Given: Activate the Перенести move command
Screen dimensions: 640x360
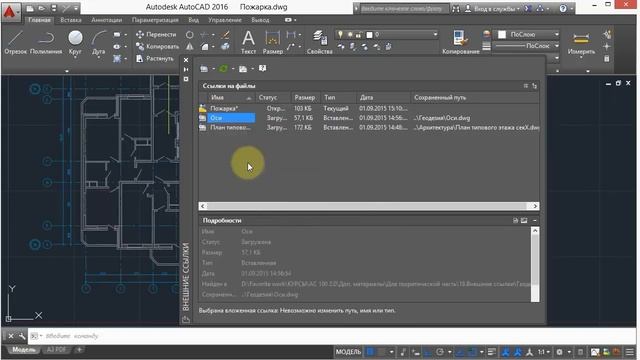Looking at the screenshot, I should click(x=156, y=35).
